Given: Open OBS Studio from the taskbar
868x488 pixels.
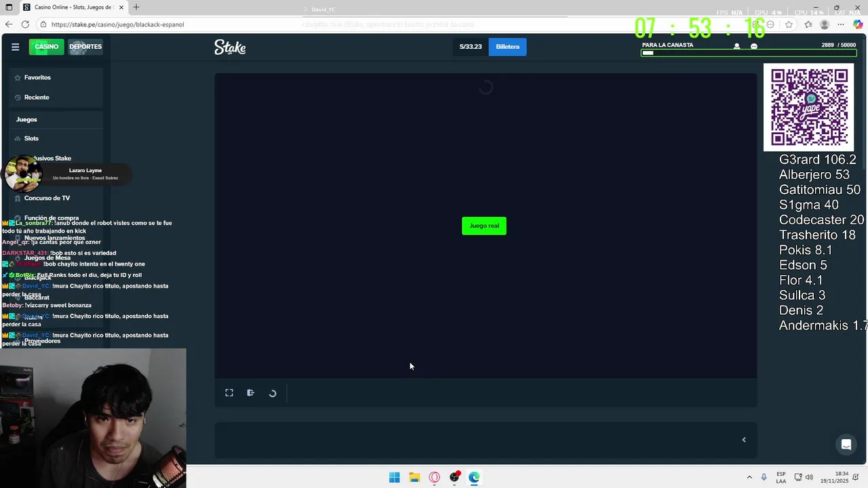Looking at the screenshot, I should (x=454, y=477).
